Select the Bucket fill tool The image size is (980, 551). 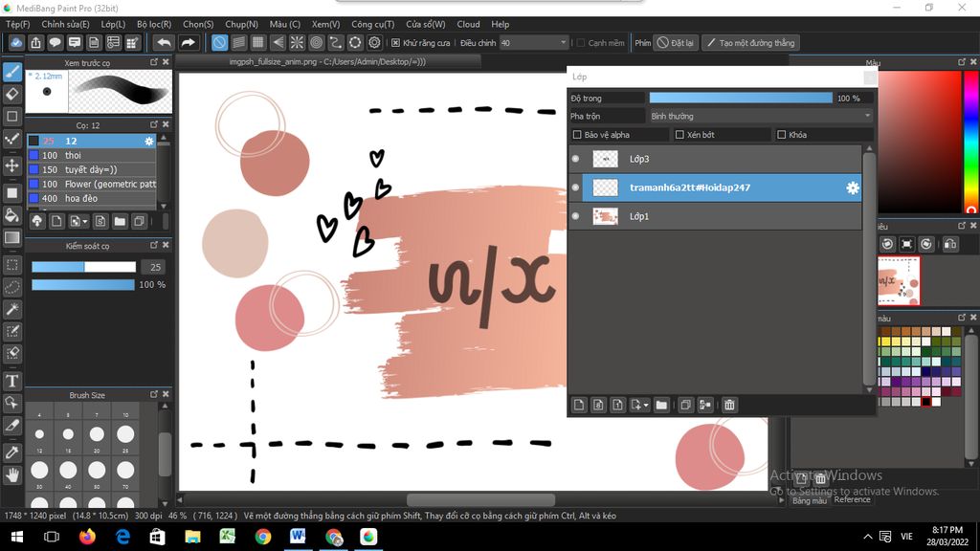coord(11,215)
